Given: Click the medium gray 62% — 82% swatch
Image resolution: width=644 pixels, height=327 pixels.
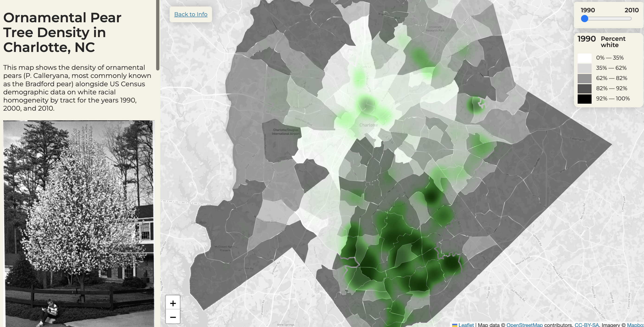Looking at the screenshot, I should coord(584,78).
